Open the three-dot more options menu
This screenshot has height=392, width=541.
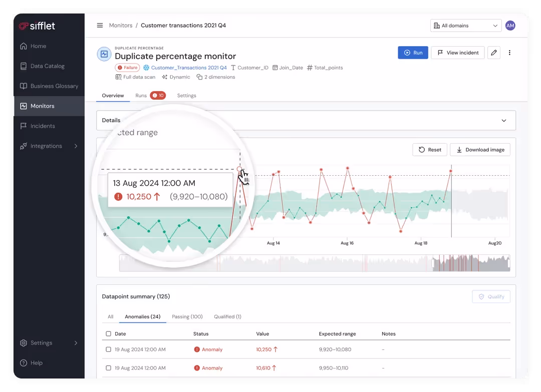pyautogui.click(x=509, y=53)
